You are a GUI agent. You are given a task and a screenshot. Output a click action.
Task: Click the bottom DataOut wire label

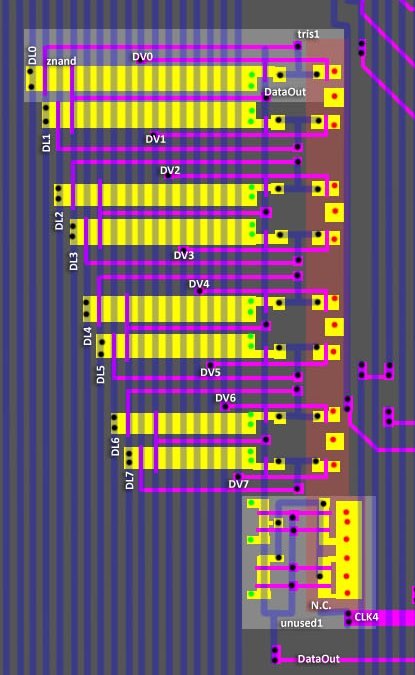[319, 659]
